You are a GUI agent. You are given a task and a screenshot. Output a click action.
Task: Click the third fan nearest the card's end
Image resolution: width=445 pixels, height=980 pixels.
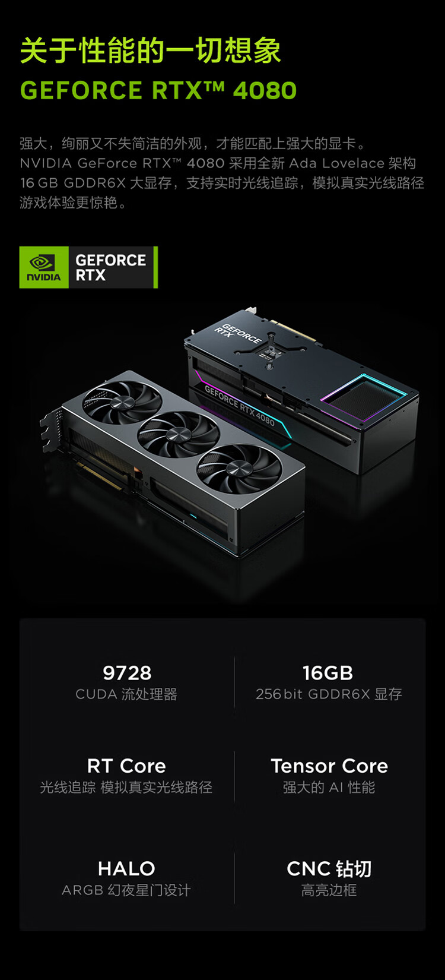[x=239, y=468]
